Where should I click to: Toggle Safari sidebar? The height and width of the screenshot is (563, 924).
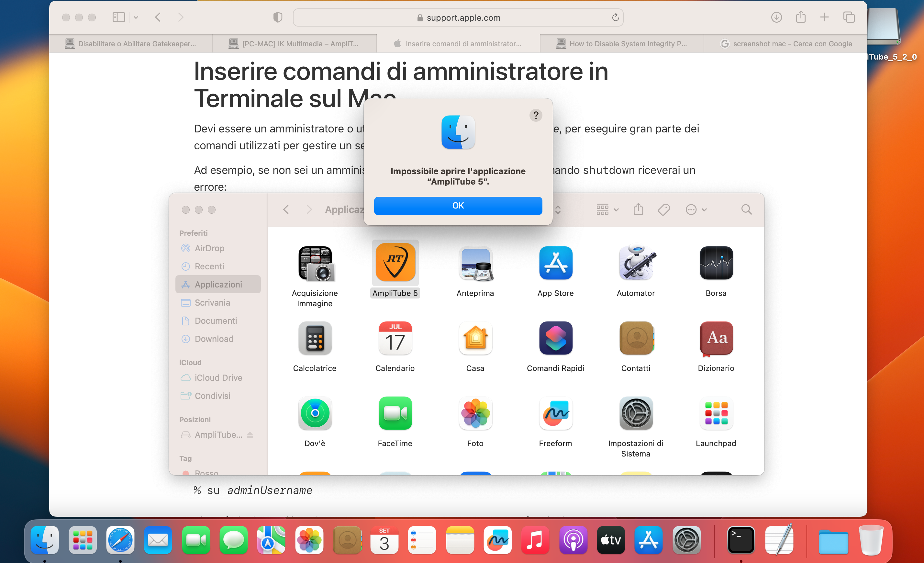tap(118, 17)
